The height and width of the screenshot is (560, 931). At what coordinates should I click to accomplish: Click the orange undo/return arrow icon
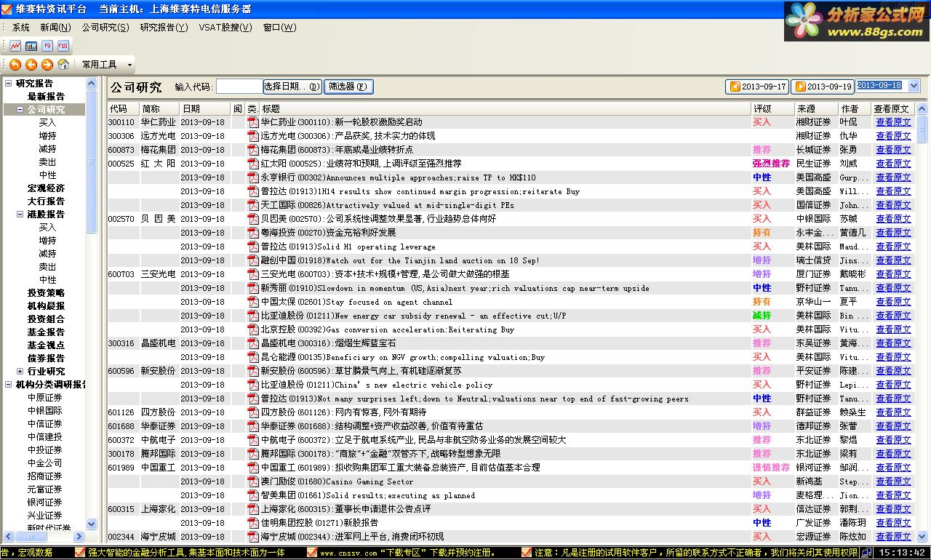[x=15, y=64]
